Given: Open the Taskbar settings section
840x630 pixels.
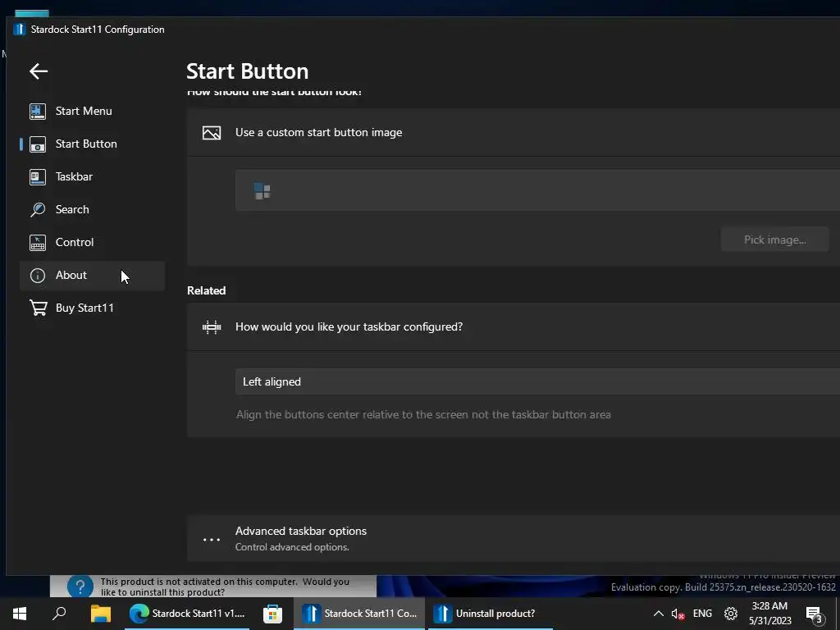Looking at the screenshot, I should 92,176.
